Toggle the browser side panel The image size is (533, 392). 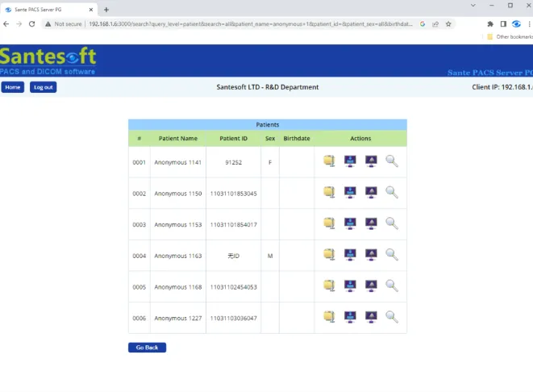point(503,24)
